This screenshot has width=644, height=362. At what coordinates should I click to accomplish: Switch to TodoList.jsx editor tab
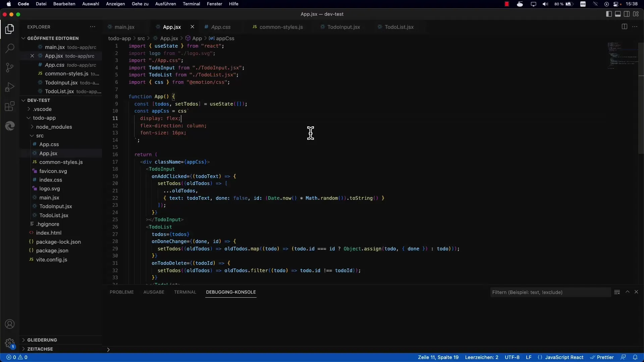(399, 27)
